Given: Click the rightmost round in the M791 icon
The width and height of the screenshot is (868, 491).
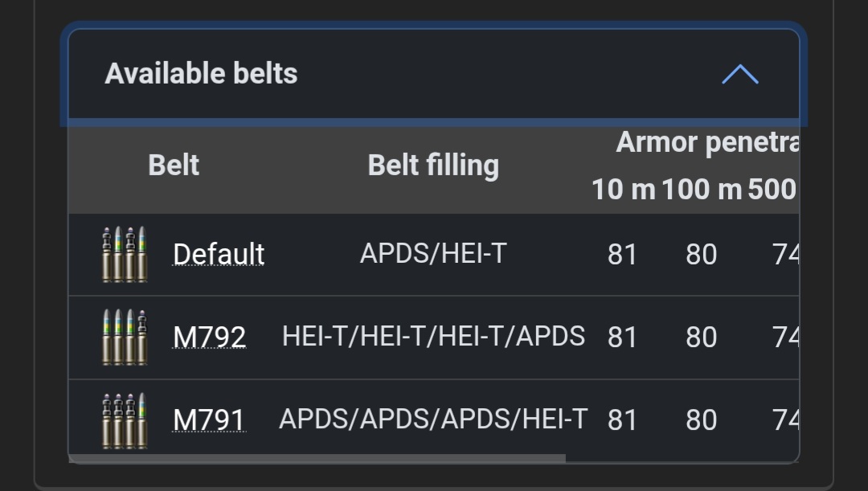Looking at the screenshot, I should [145, 419].
